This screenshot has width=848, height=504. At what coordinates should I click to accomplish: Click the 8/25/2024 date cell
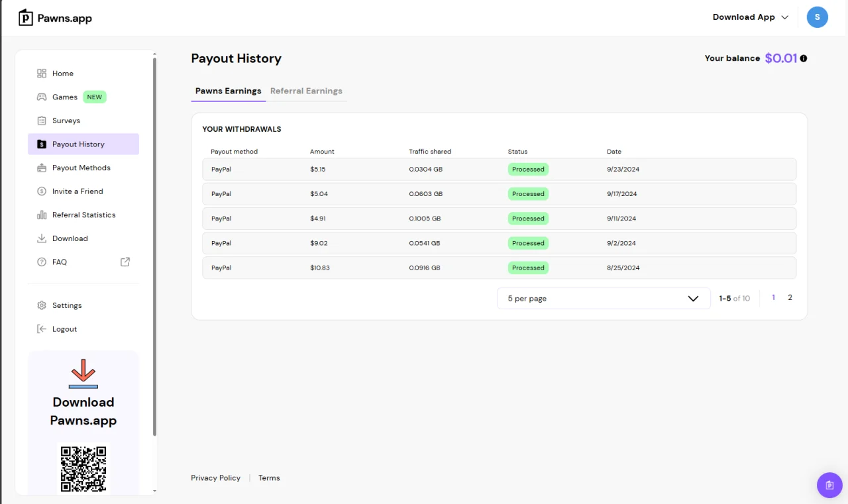(623, 268)
